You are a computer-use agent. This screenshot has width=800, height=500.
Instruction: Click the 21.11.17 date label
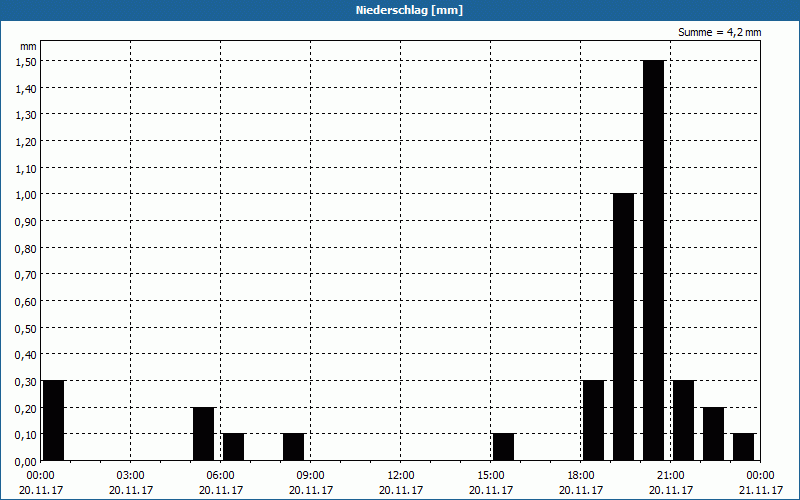761,490
